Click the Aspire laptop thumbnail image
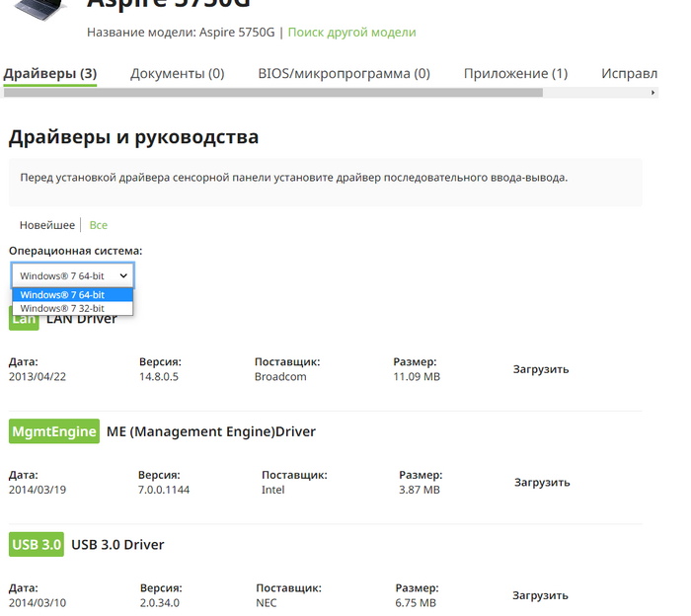This screenshot has height=616, width=691. coord(39,10)
